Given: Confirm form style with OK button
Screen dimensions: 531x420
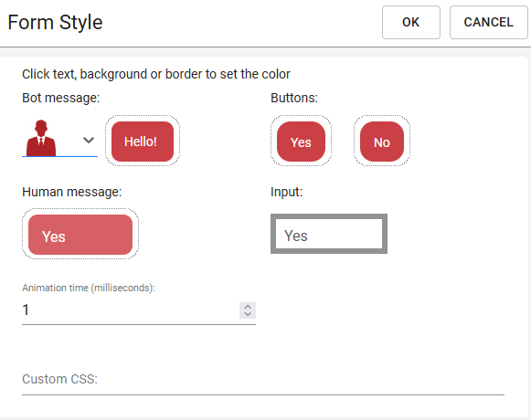Looking at the screenshot, I should [411, 22].
